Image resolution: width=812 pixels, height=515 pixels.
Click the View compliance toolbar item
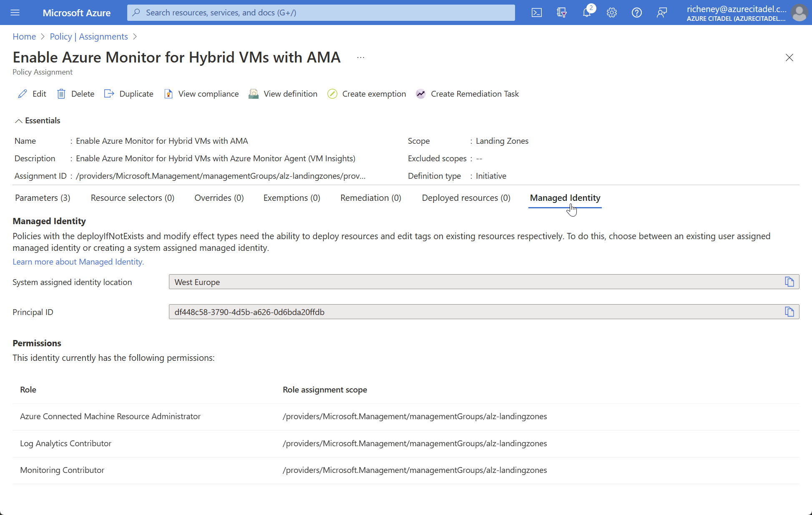click(201, 94)
